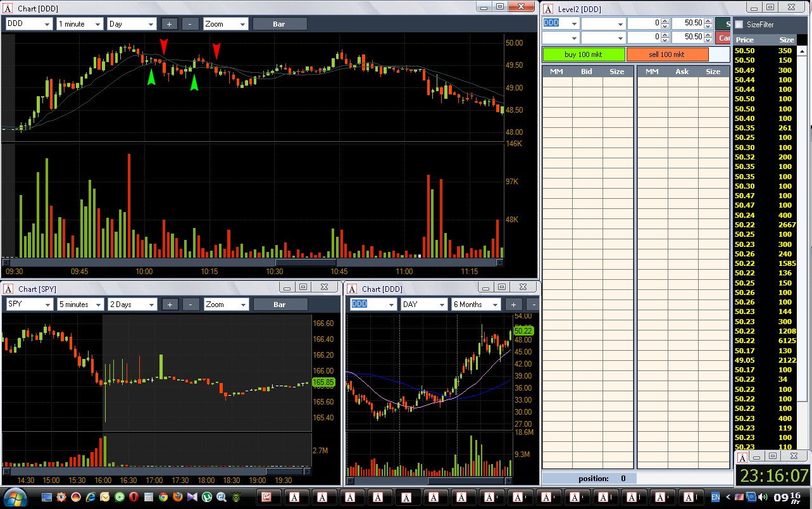812x509 pixels.
Task: Enable the SizeFilter checkbox
Action: [739, 24]
